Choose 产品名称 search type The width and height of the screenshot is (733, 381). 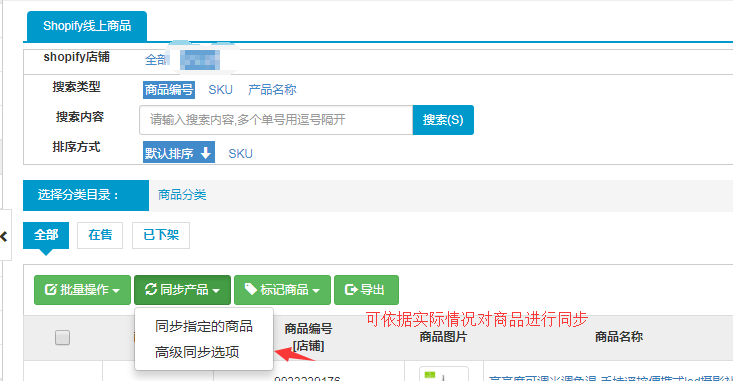coord(272,90)
